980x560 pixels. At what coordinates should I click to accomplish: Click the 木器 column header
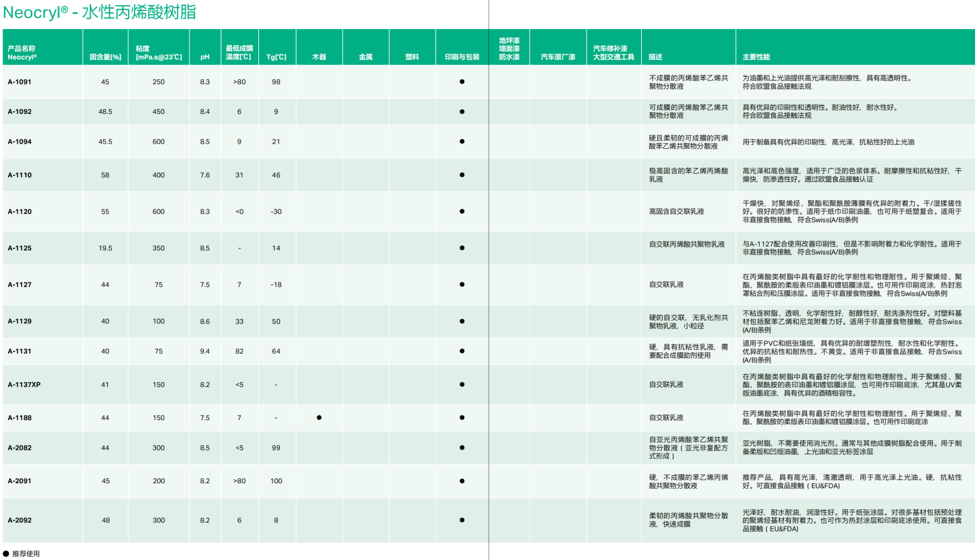click(319, 57)
